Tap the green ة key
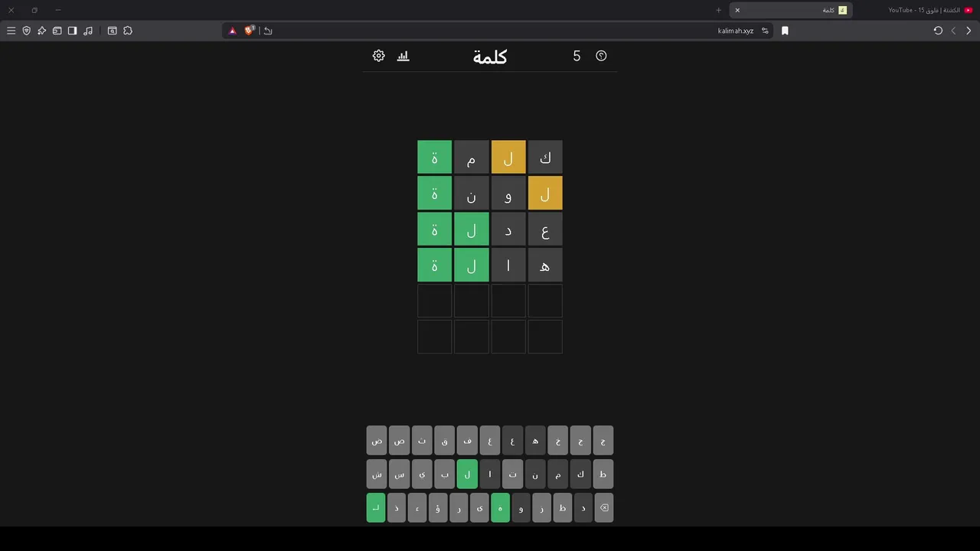This screenshot has width=980, height=551. (501, 507)
